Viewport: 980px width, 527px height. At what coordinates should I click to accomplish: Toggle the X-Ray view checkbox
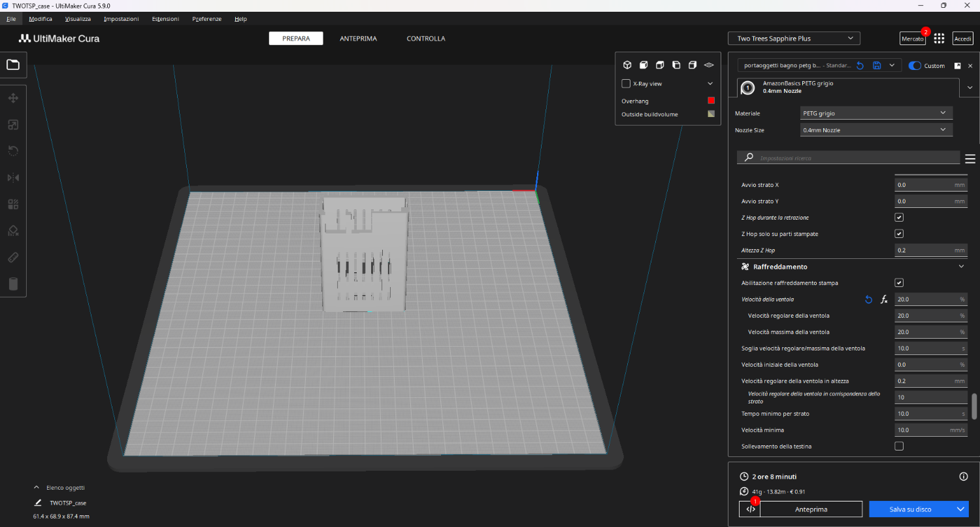point(626,84)
